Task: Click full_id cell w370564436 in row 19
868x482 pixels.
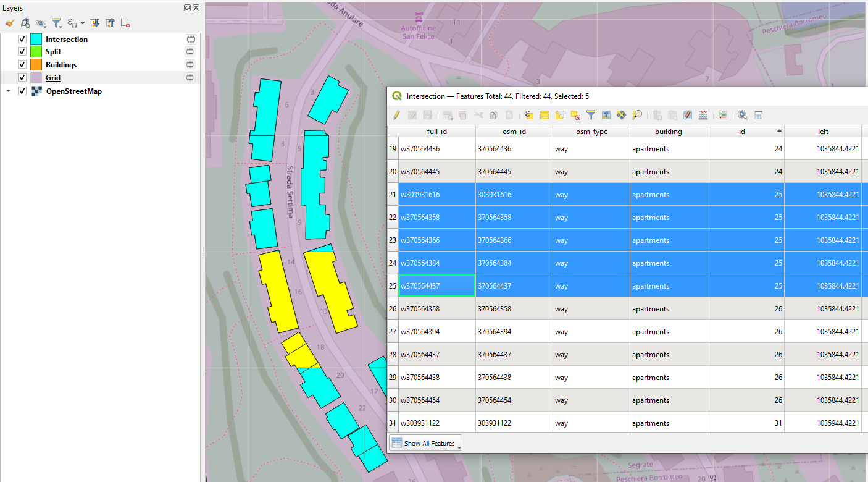Action: 437,149
